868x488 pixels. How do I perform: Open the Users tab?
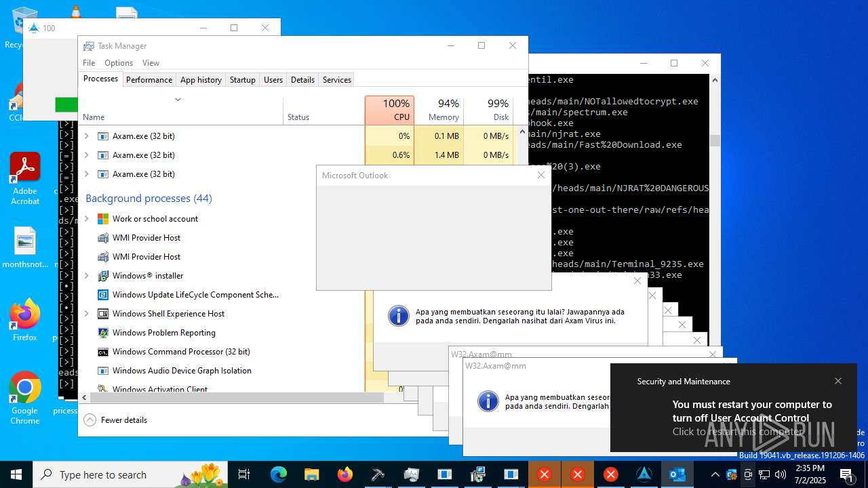(273, 79)
